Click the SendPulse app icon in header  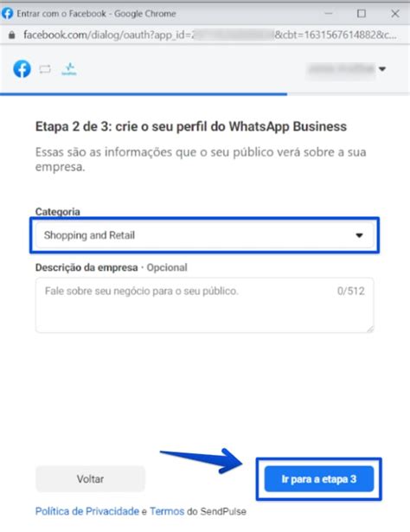click(69, 69)
